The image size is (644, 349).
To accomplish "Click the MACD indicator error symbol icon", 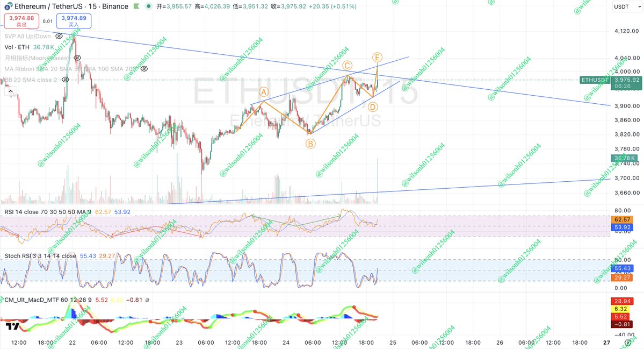I will [148, 300].
